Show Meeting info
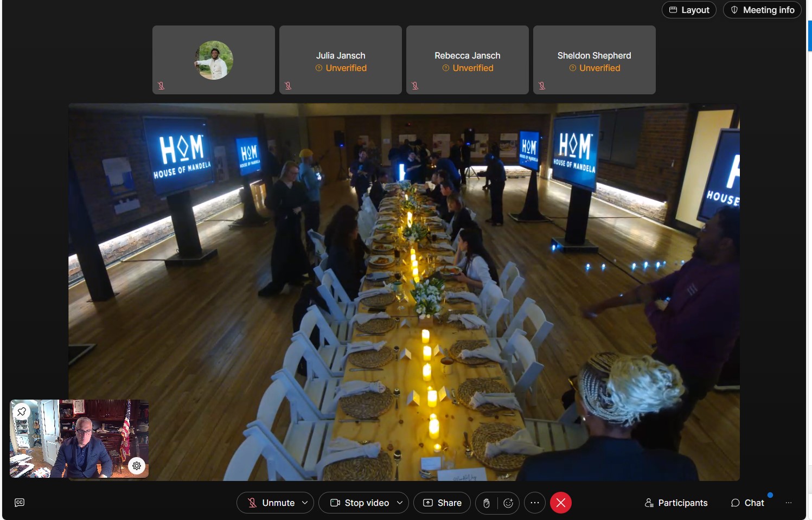The height and width of the screenshot is (520, 812). 762,10
